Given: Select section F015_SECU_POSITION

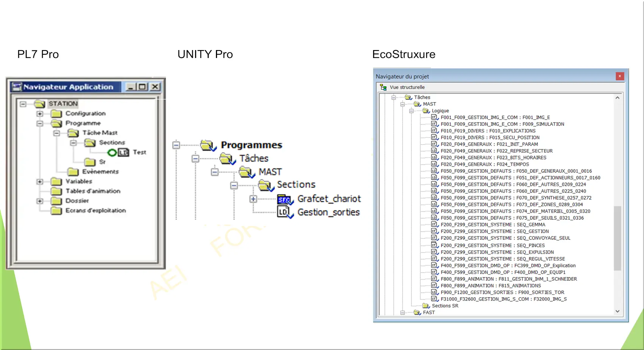Looking at the screenshot, I should coord(490,138).
